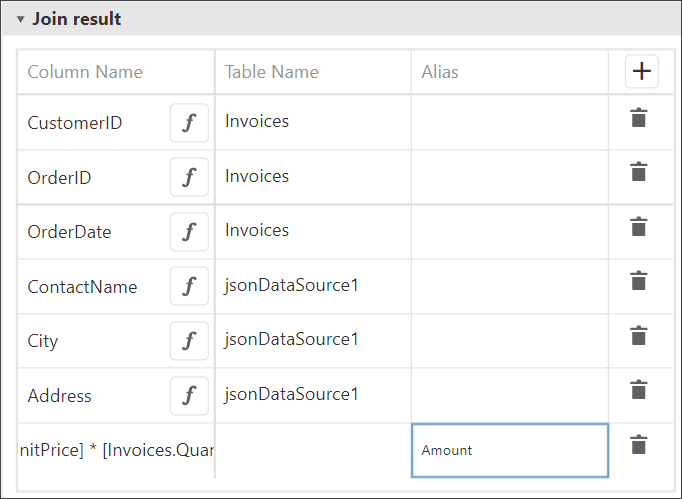
Task: Remove the OrderDate column row
Action: pyautogui.click(x=639, y=227)
